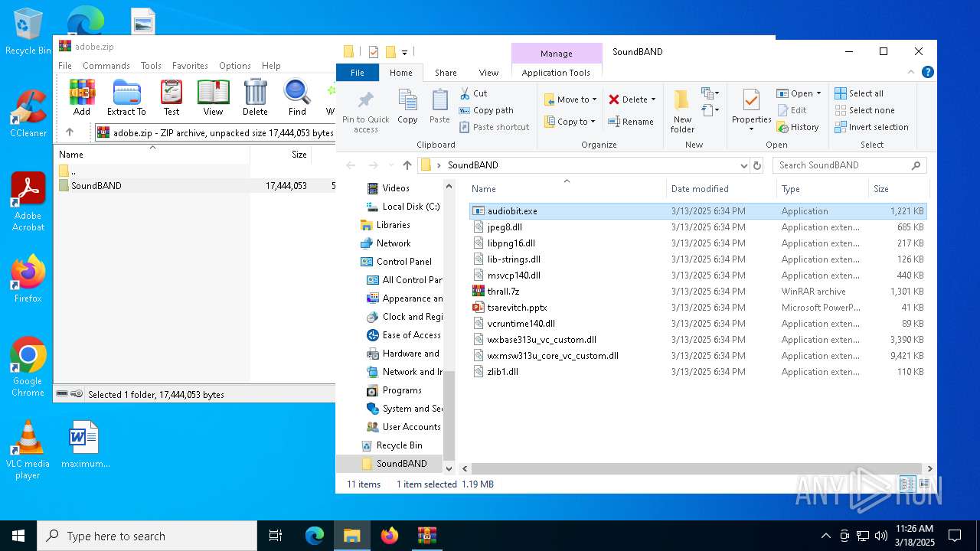Viewport: 980px width, 551px height.
Task: Select audiobit.exe in file list
Action: (699, 211)
